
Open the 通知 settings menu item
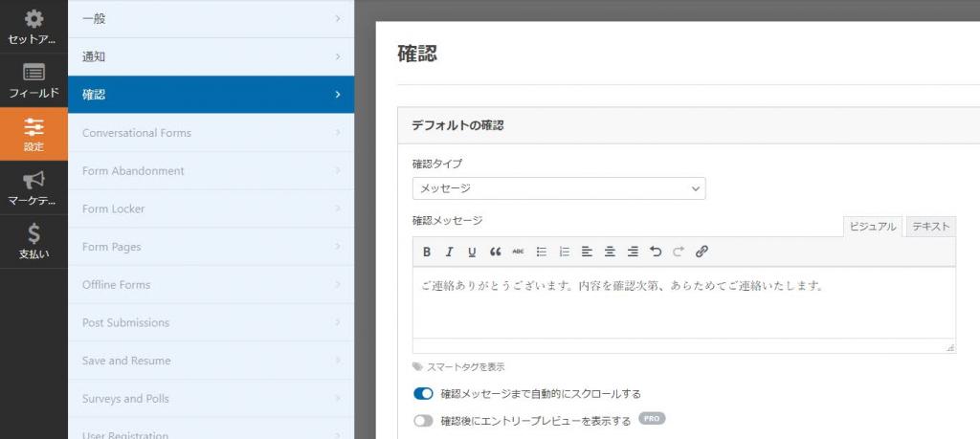pos(212,56)
